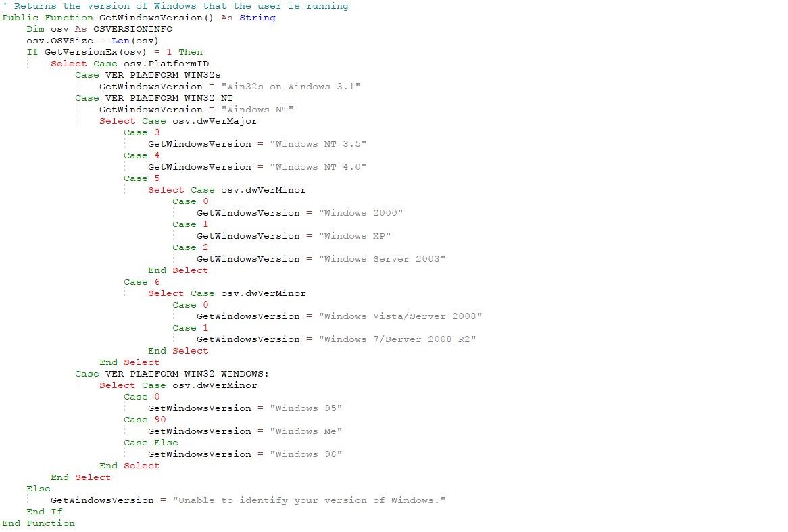Click VER_PLATFORM_WIN32_WINDOWS case label

pyautogui.click(x=187, y=374)
